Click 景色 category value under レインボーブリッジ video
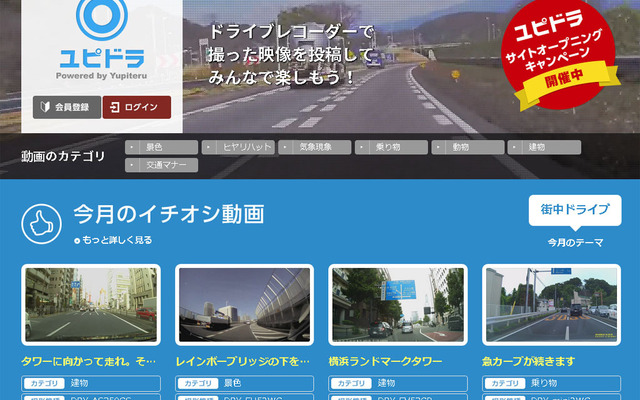640x400 pixels. (x=232, y=383)
